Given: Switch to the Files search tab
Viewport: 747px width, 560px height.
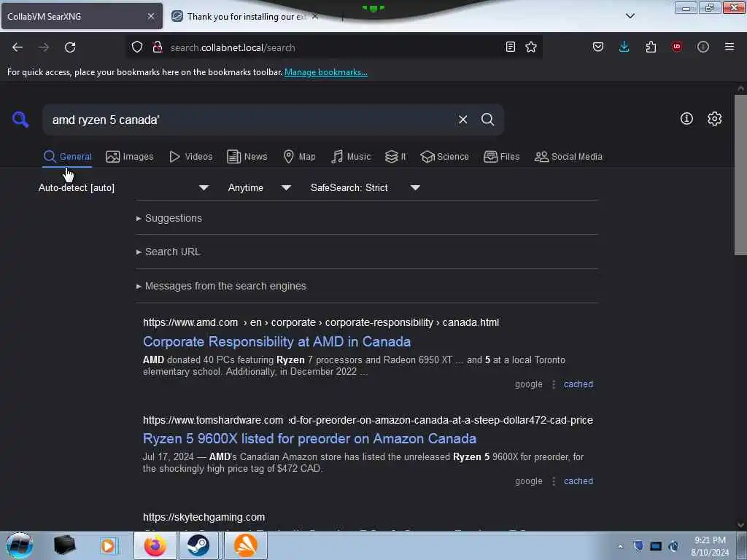Looking at the screenshot, I should pyautogui.click(x=501, y=157).
